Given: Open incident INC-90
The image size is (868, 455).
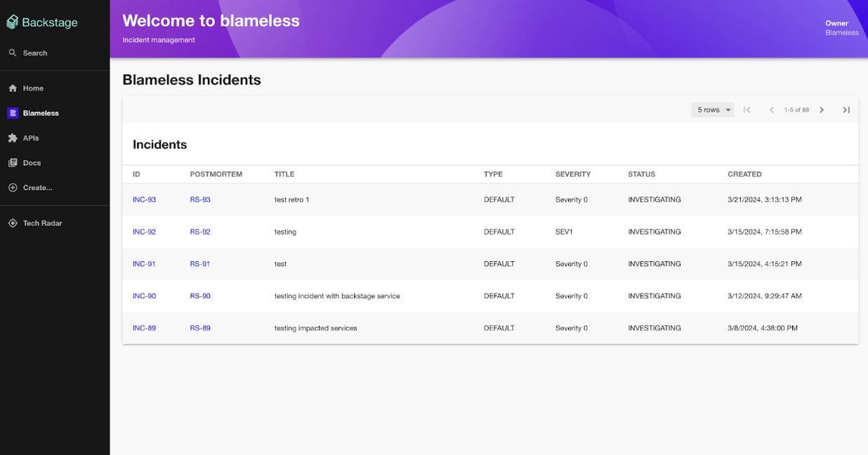Looking at the screenshot, I should tap(144, 296).
